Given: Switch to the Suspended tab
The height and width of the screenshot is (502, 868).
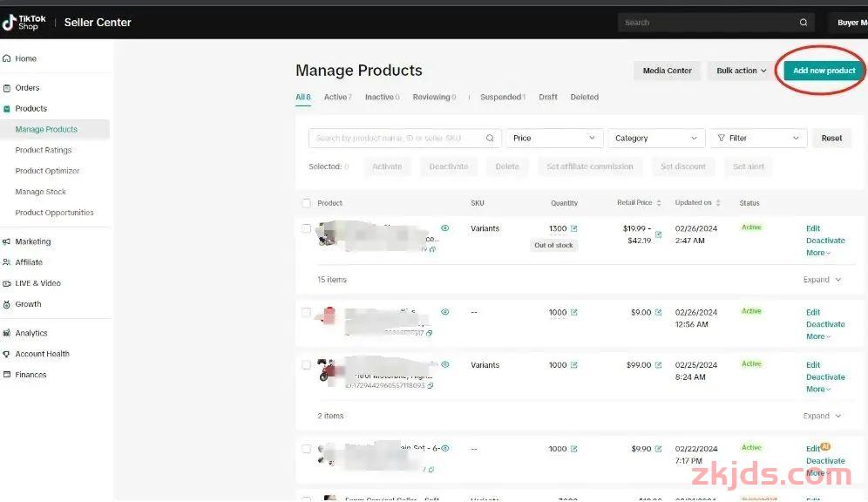Looking at the screenshot, I should click(x=502, y=98).
